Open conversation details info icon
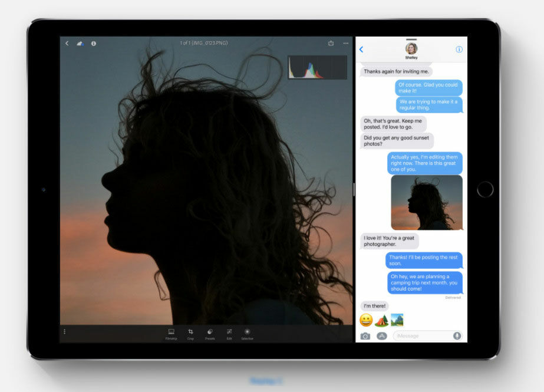The width and height of the screenshot is (544, 392). point(459,50)
